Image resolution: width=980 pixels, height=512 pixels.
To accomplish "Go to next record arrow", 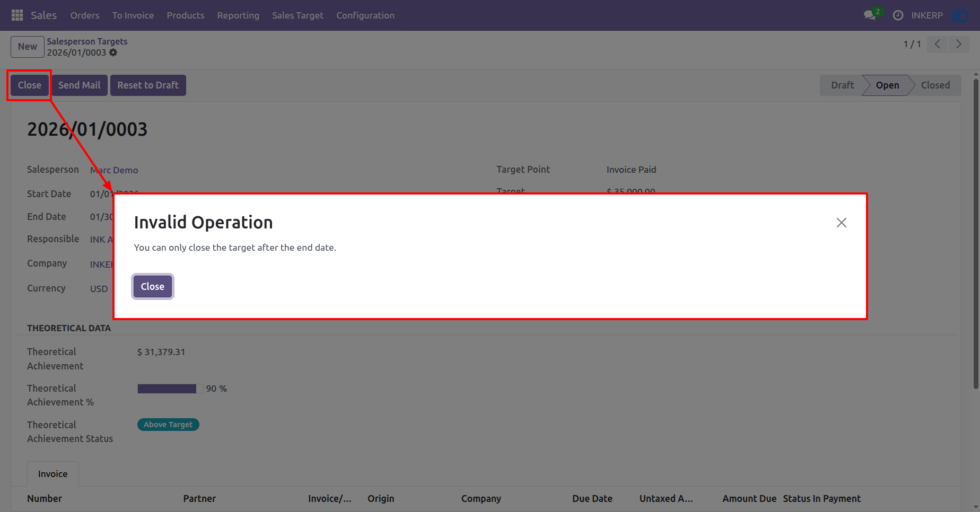I will pyautogui.click(x=959, y=44).
